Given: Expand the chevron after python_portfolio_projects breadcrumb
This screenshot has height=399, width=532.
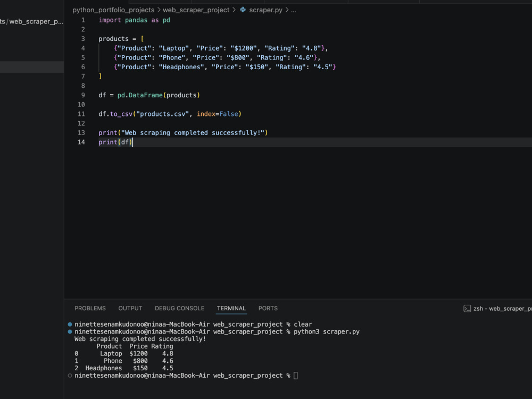Looking at the screenshot, I should point(159,10).
